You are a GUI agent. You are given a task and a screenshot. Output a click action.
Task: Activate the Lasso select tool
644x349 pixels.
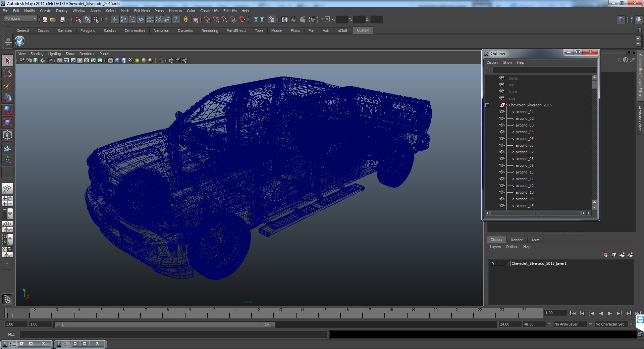pyautogui.click(x=7, y=73)
